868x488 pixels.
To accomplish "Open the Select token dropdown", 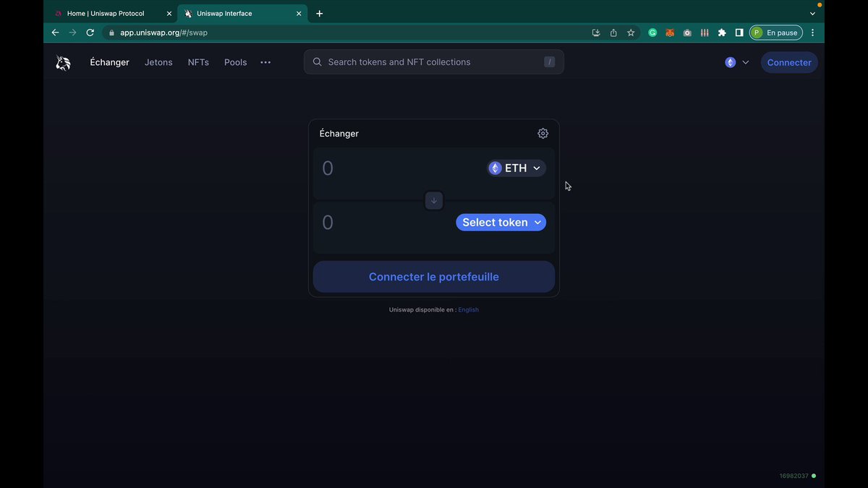I will pyautogui.click(x=501, y=222).
